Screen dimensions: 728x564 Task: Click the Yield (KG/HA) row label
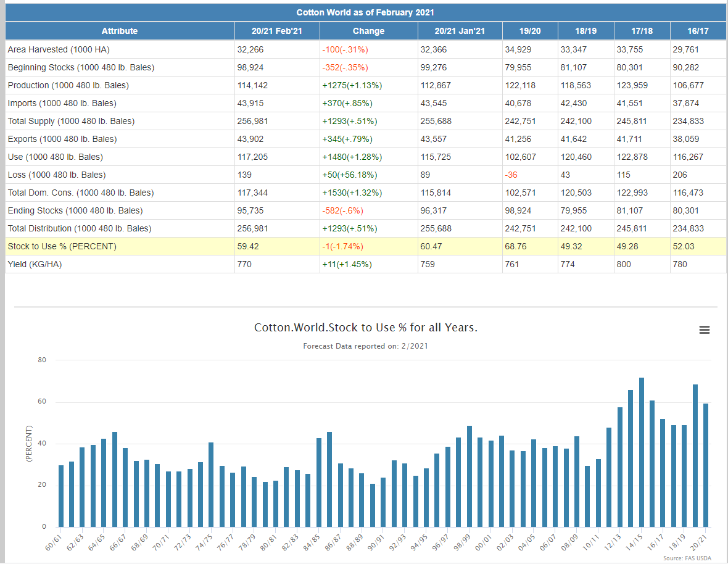35,265
